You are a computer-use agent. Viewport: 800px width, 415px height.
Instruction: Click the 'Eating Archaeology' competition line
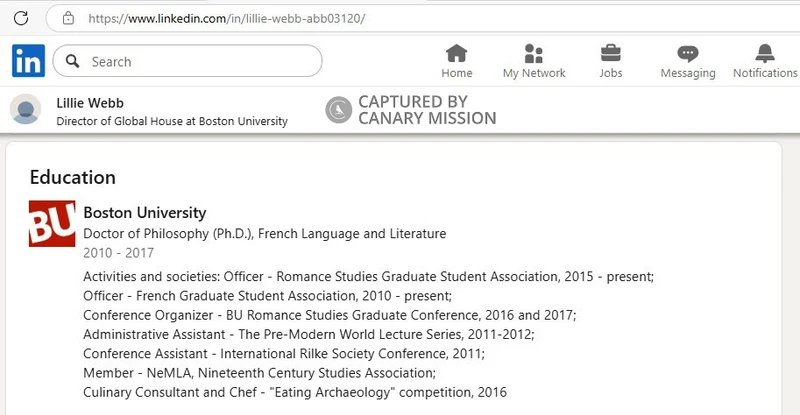295,393
